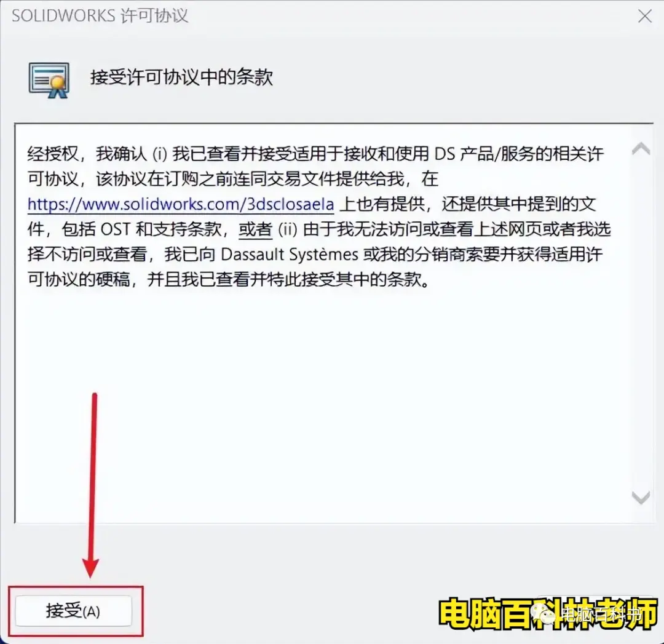Viewport: 664px width, 644px height.
Task: Click the 接受许可协议中的条款 heading
Action: [x=181, y=78]
